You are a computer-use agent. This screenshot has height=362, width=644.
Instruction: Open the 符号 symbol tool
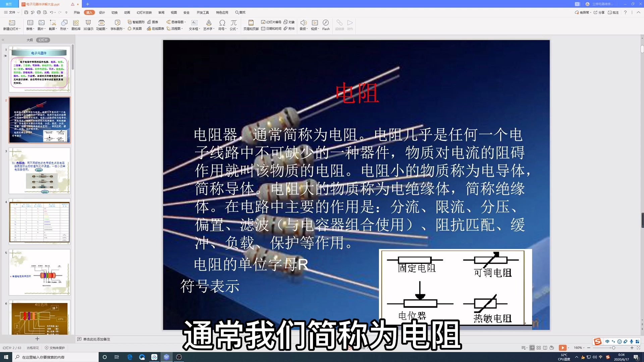[222, 25]
